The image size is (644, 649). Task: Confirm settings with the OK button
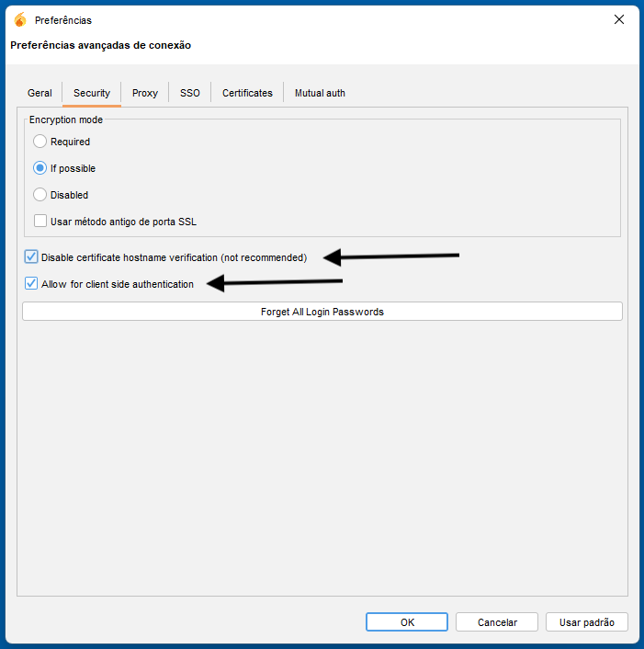pyautogui.click(x=407, y=622)
